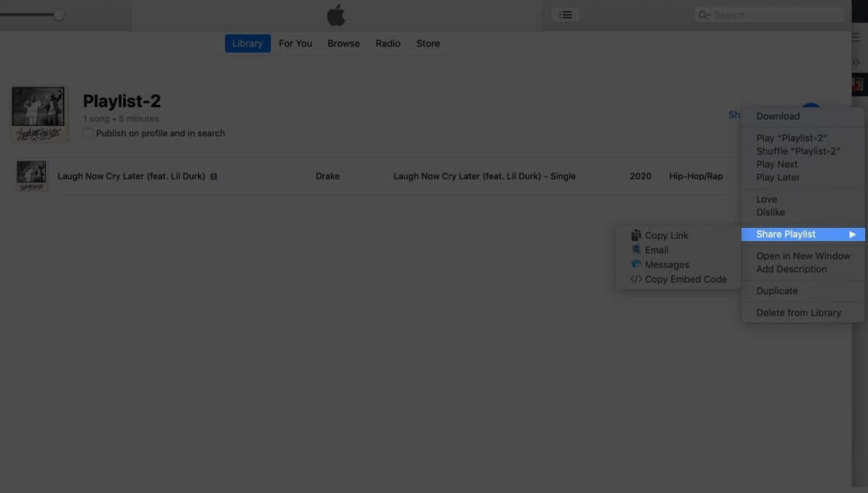Click the Messages bubble icon
This screenshot has height=493, width=868.
coord(636,264)
